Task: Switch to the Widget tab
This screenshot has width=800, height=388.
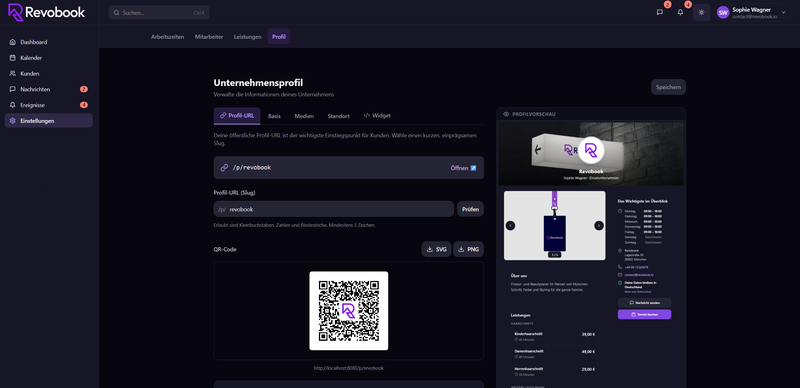Action: click(377, 116)
